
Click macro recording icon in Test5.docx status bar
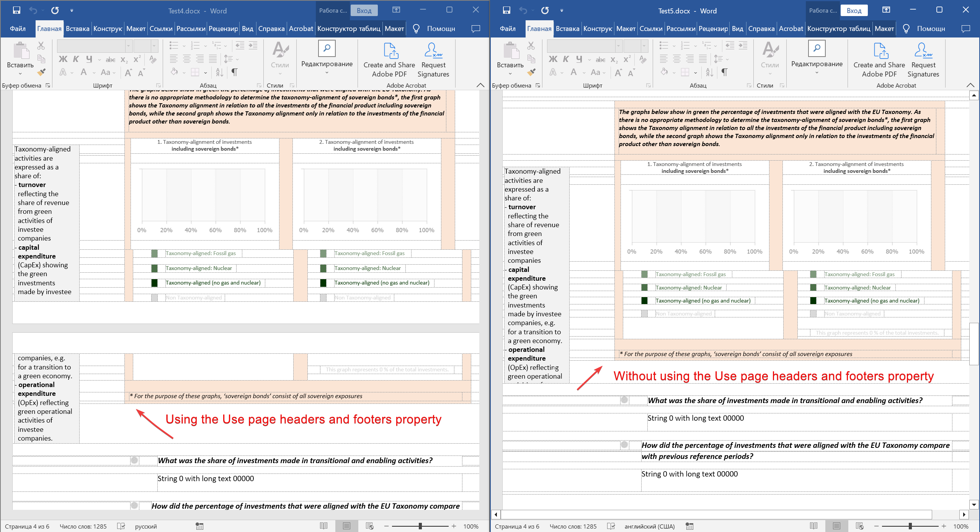click(x=689, y=526)
